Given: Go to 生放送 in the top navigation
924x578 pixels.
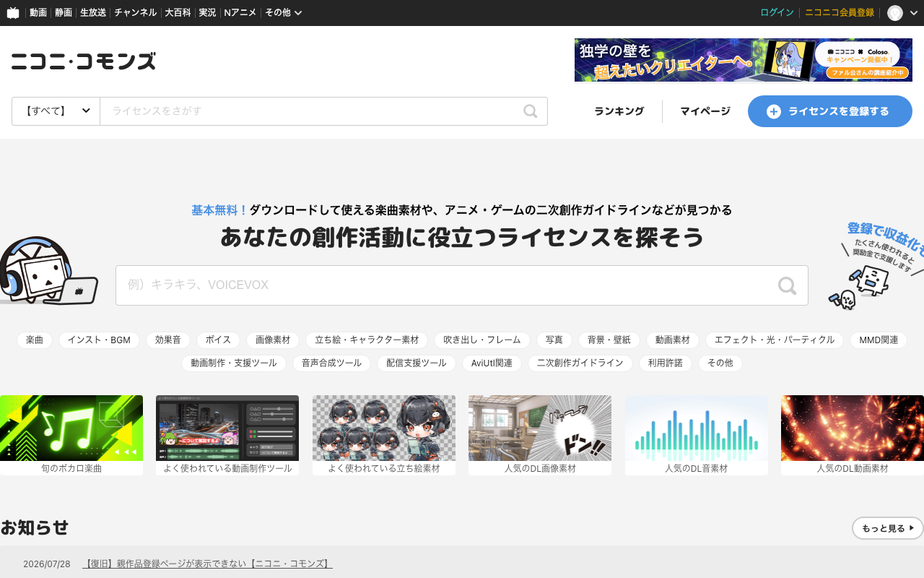Looking at the screenshot, I should pyautogui.click(x=93, y=12).
